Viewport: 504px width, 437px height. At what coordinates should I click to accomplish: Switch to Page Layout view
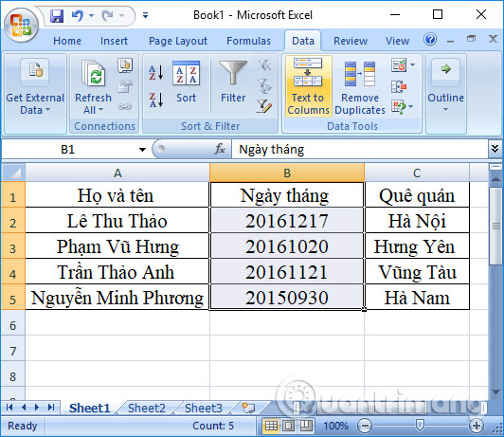[288, 426]
